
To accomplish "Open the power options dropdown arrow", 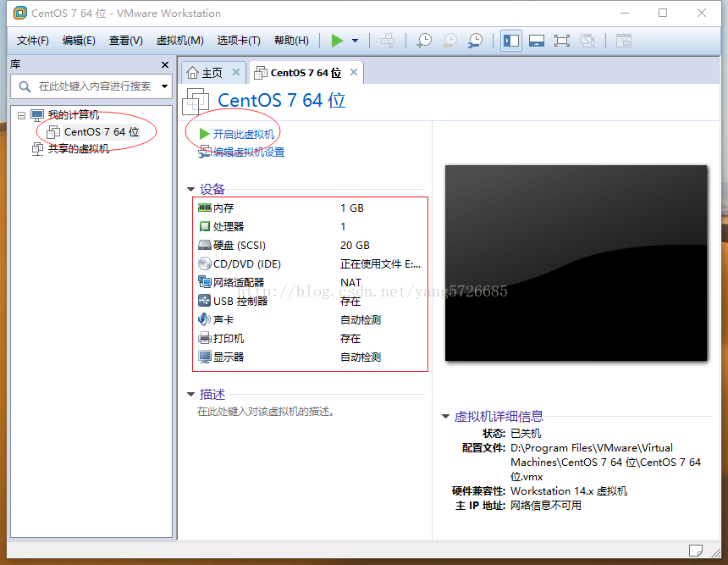I will pyautogui.click(x=356, y=41).
